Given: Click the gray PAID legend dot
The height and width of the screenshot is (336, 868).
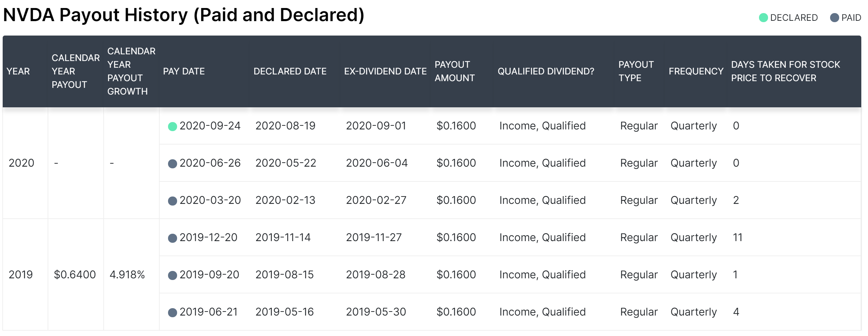Looking at the screenshot, I should click(x=834, y=18).
